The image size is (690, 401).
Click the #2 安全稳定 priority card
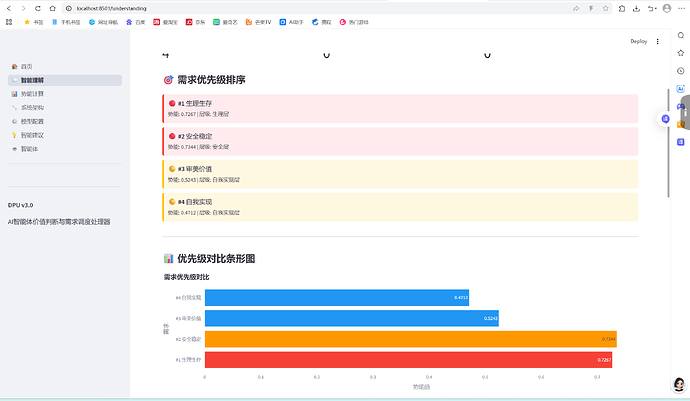[400, 141]
